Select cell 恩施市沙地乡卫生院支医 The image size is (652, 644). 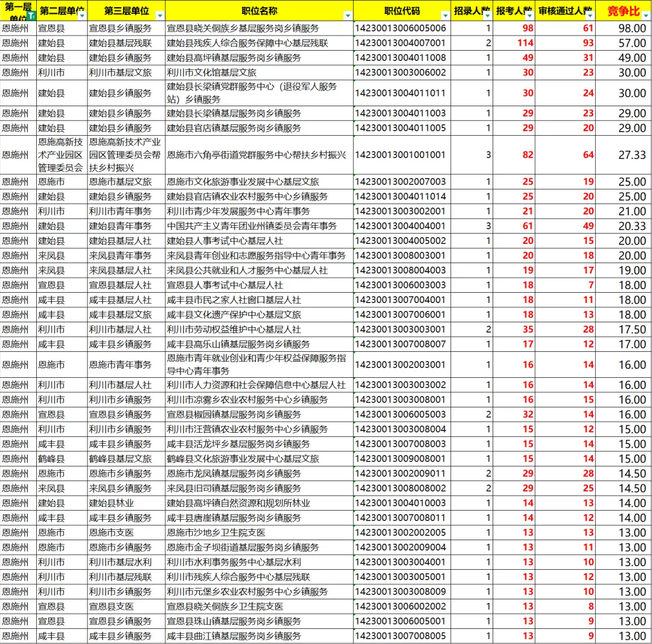tap(259, 532)
